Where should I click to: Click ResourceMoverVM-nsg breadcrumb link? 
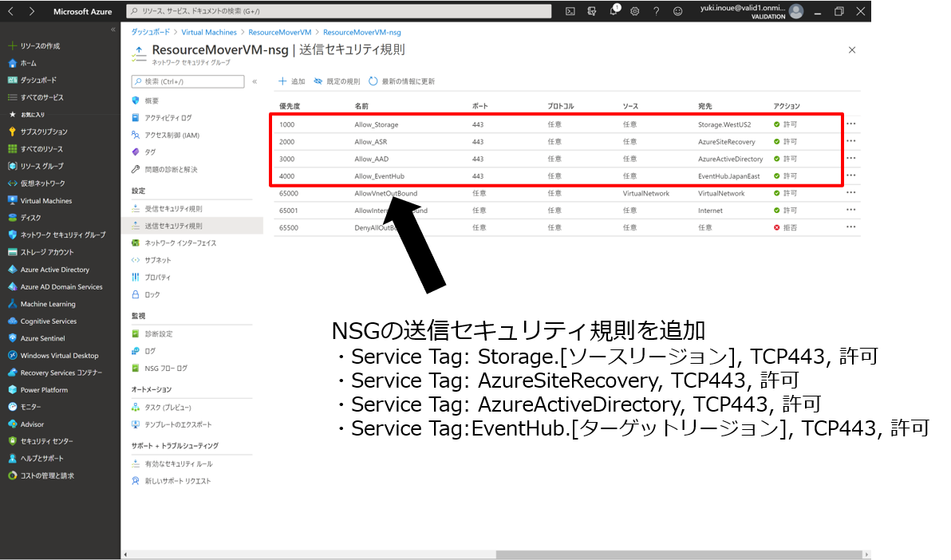(x=362, y=32)
